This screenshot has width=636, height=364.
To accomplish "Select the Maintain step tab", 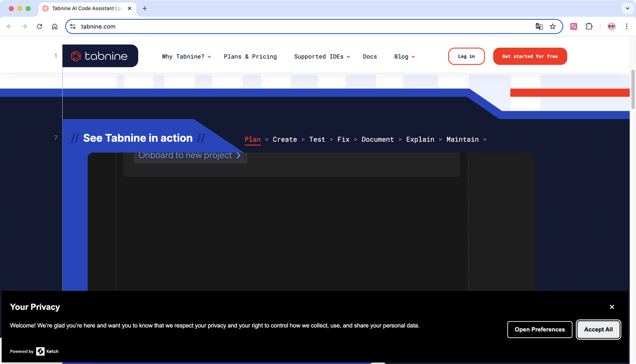I will pyautogui.click(x=463, y=140).
